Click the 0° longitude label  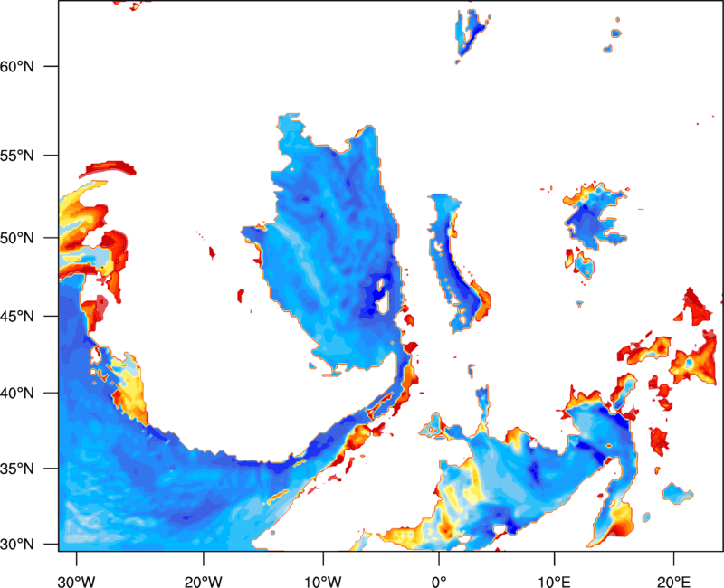coord(439,582)
